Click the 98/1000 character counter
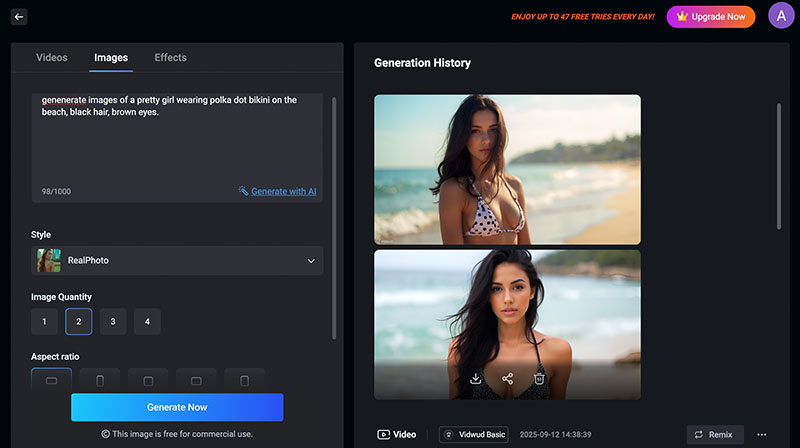 click(56, 191)
